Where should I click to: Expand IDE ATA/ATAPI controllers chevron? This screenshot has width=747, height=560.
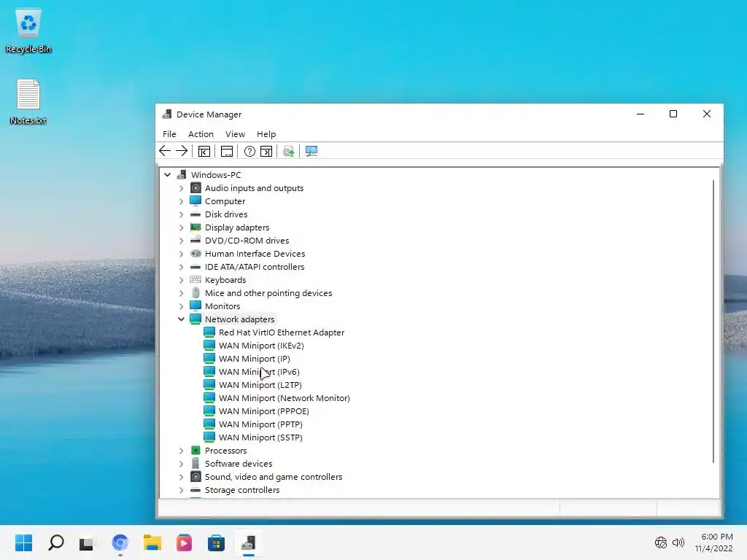181,267
